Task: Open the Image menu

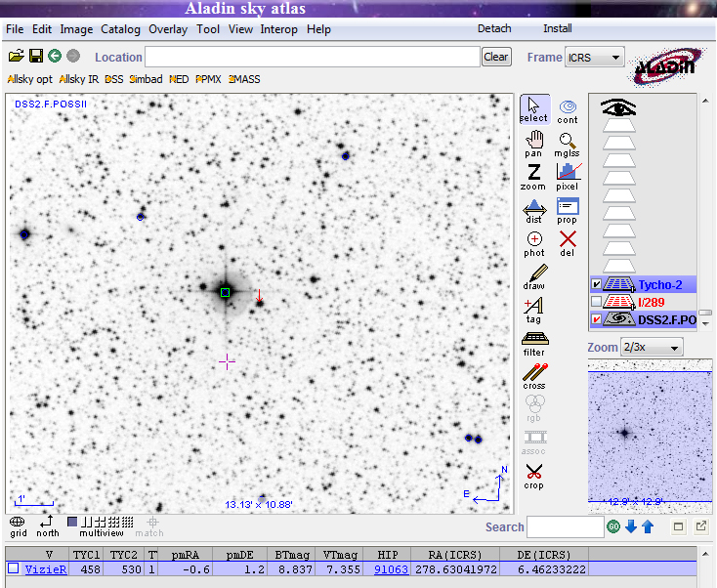Action: (x=76, y=29)
